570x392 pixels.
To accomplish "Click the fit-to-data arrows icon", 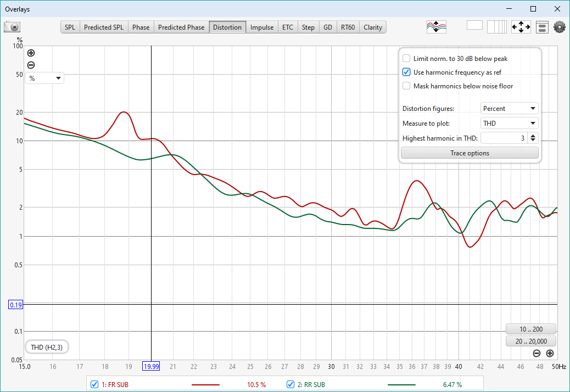I will click(521, 27).
